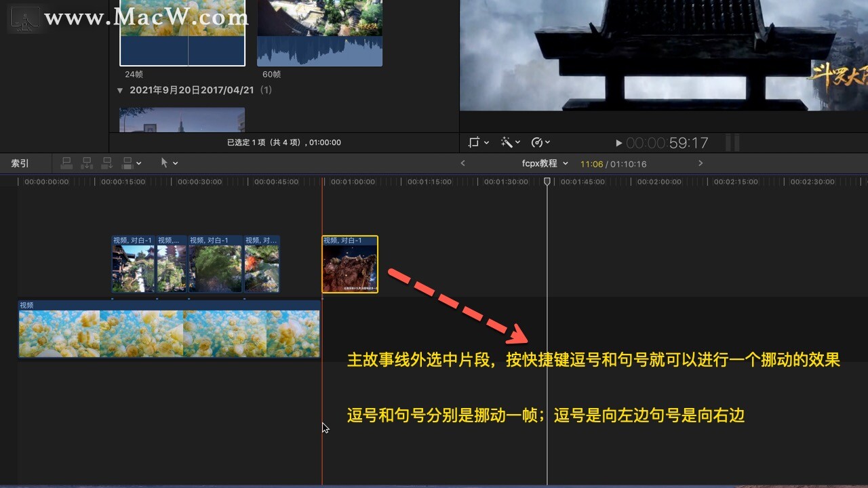This screenshot has width=868, height=488.
Task: Open the edit-mode dropdown arrow beside overwrite icon
Action: 139,163
